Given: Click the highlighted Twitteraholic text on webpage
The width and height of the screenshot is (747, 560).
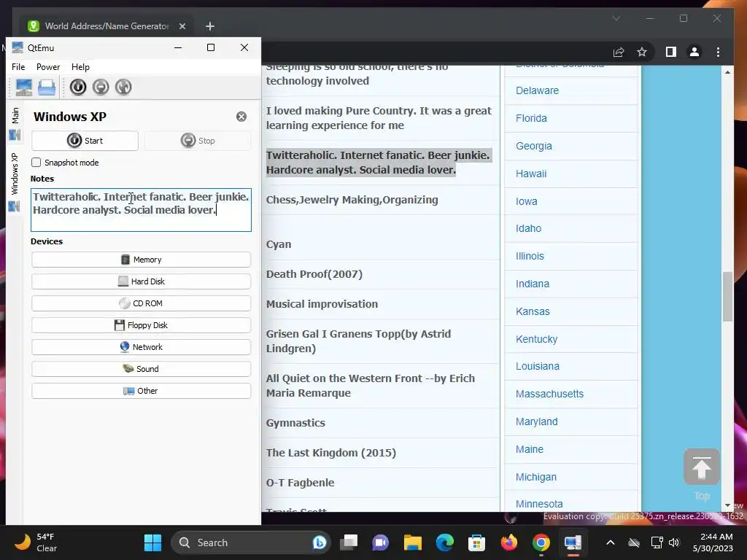Looking at the screenshot, I should pos(378,163).
